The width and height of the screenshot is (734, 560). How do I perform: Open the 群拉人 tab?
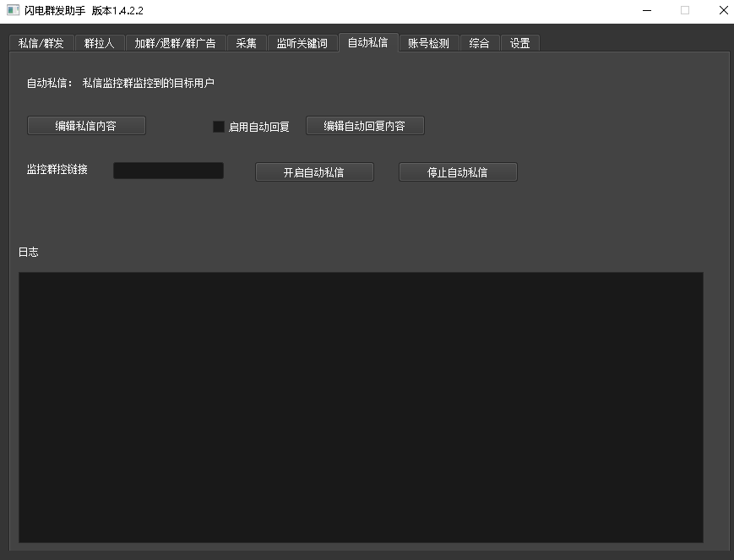point(100,43)
